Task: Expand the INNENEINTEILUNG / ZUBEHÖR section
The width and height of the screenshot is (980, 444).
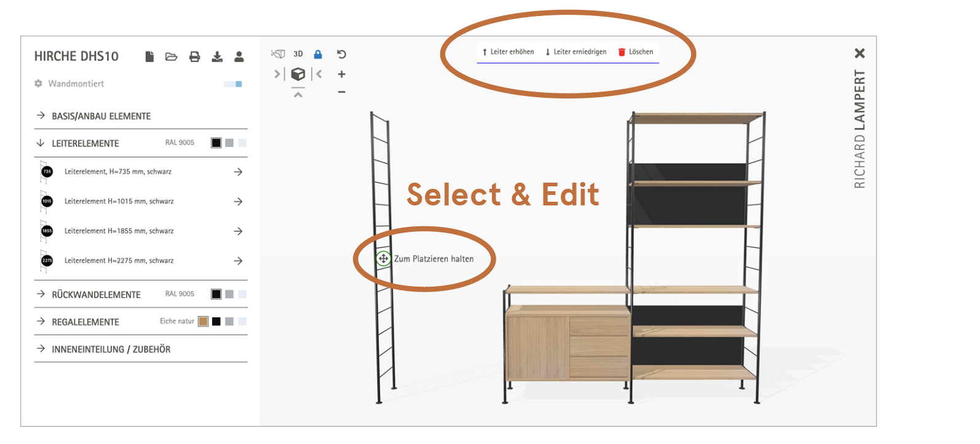Action: (x=111, y=349)
